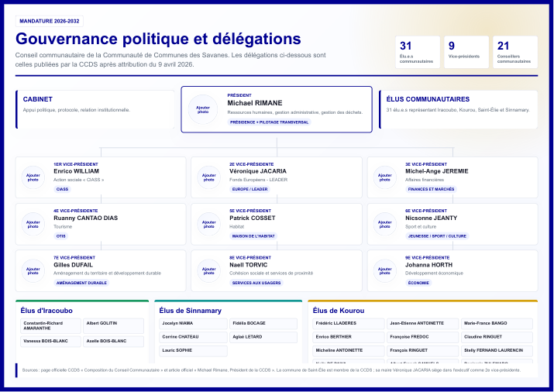Viewport: 554px width, 392px height.
Task: Click the AMÉNAGEMENT DURABLE tag
Action: tap(81, 283)
